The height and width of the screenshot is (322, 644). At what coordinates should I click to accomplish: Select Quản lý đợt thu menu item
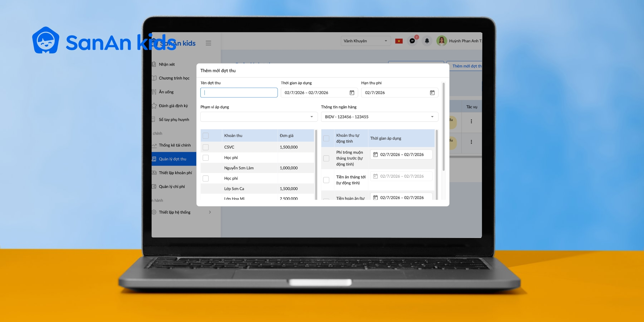click(x=174, y=159)
